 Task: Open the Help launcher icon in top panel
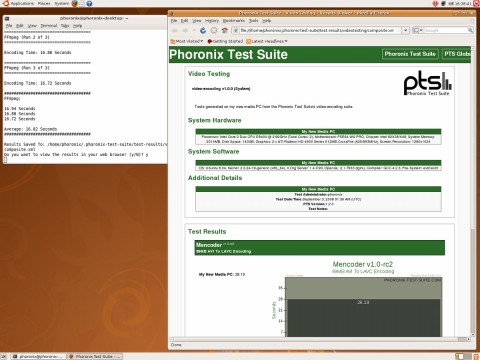point(89,4)
